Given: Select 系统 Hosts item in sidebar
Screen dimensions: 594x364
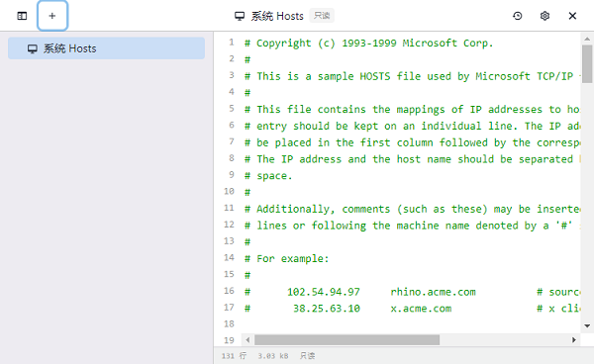Looking at the screenshot, I should pos(107,48).
